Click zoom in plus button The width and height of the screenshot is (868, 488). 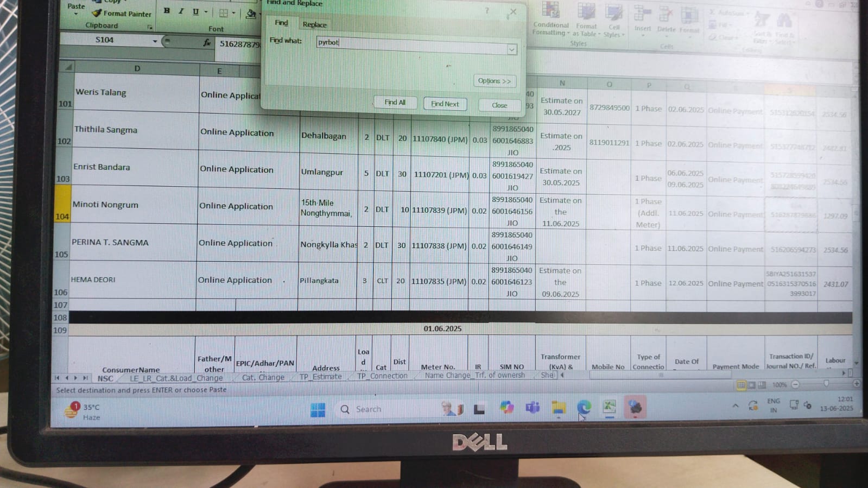856,384
